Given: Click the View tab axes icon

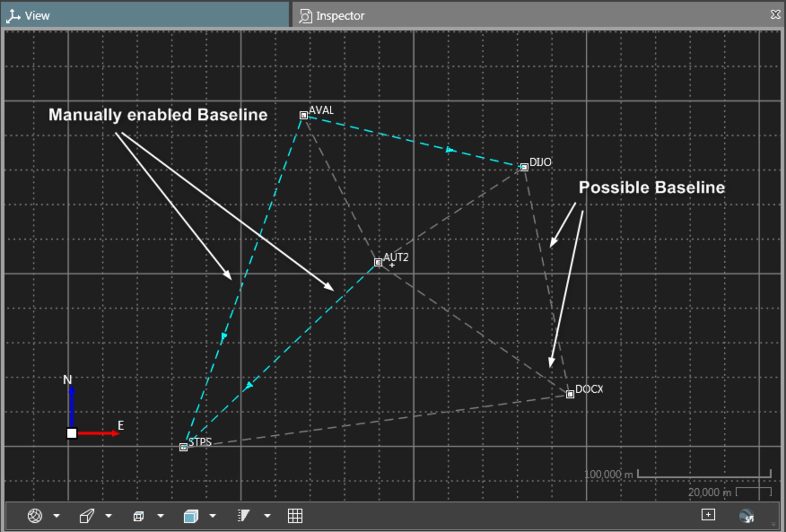Looking at the screenshot, I should [13, 16].
